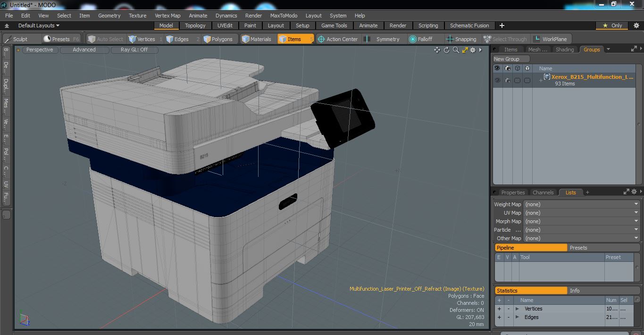644x335 pixels.
Task: Open the Render menu
Action: tap(253, 16)
